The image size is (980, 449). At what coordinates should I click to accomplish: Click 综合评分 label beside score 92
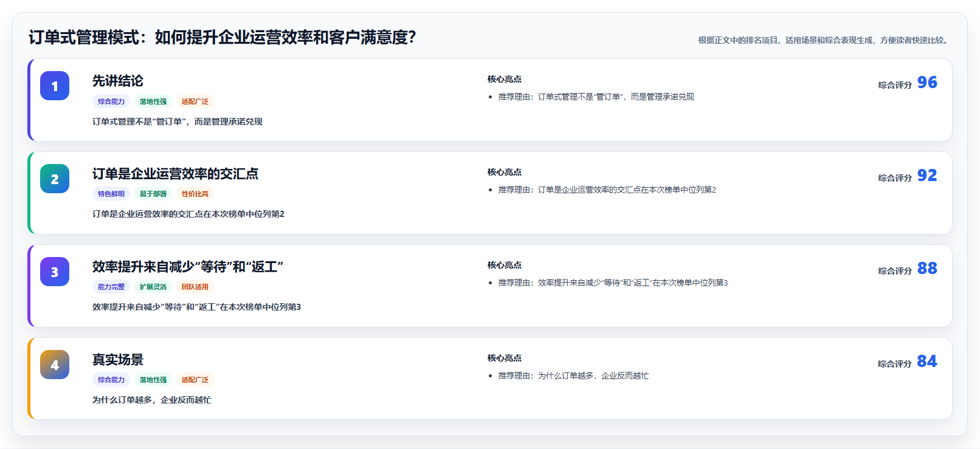[x=895, y=178]
